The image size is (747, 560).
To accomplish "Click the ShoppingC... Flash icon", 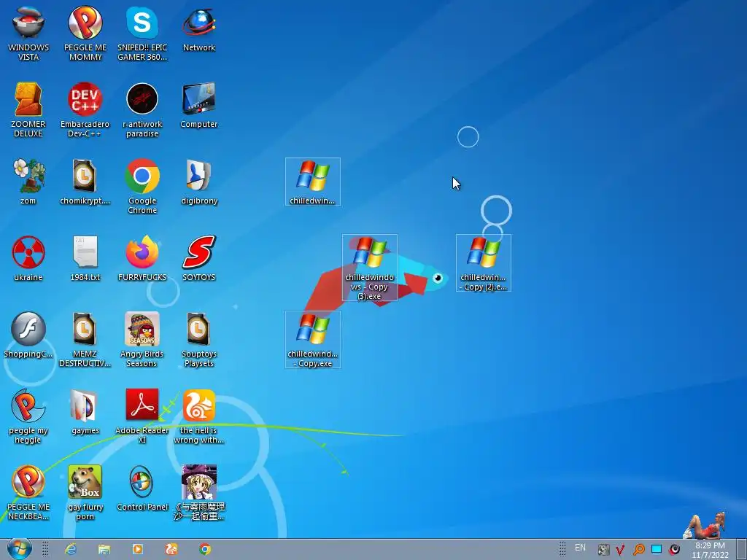I will tap(28, 335).
